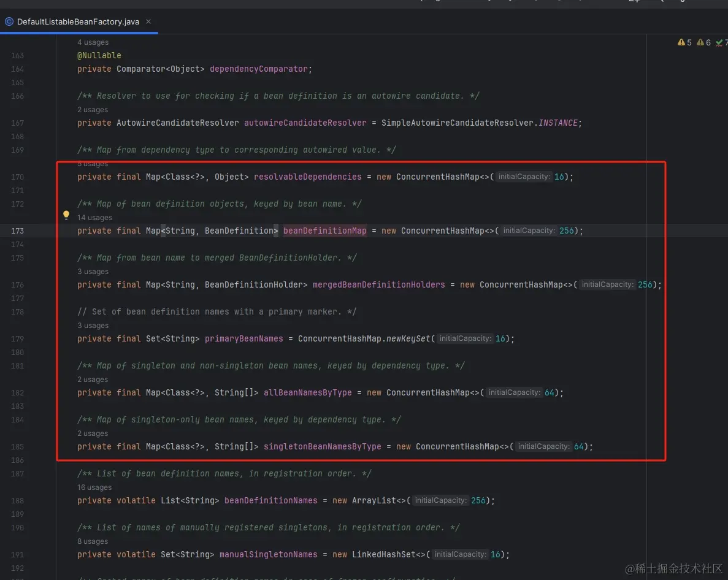Image resolution: width=728 pixels, height=580 pixels.
Task: Click the beanDefinitionNames field name
Action: coord(270,501)
